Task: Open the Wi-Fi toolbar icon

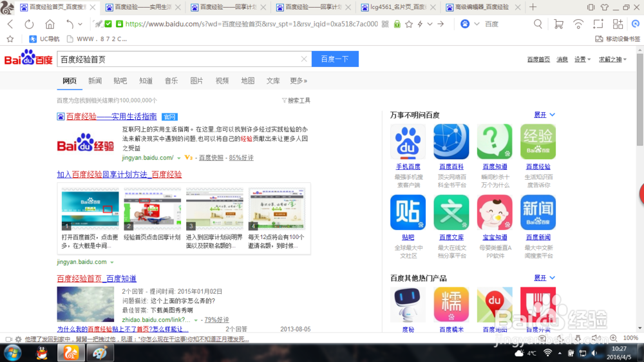Action: 578,24
